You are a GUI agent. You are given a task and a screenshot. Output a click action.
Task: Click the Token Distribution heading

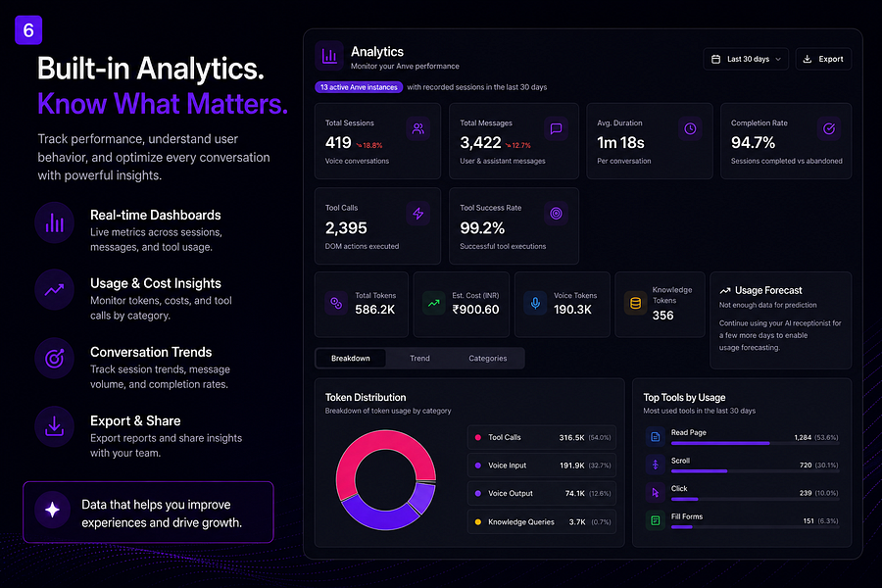366,397
